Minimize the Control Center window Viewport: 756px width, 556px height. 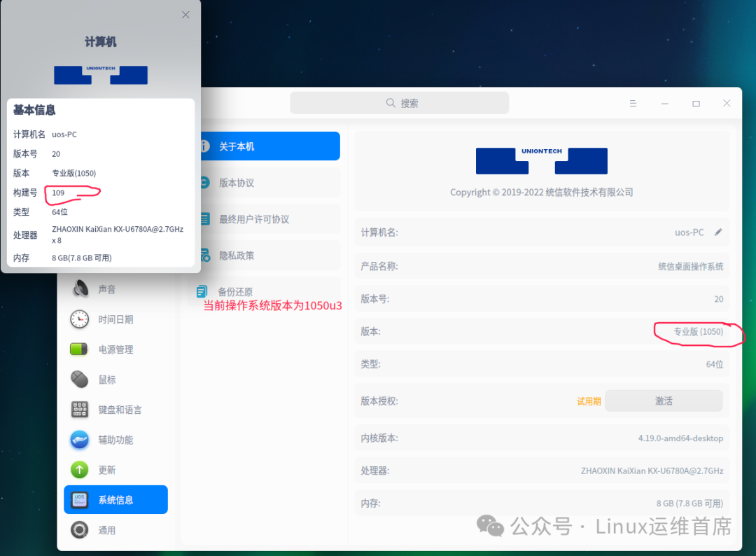[664, 103]
